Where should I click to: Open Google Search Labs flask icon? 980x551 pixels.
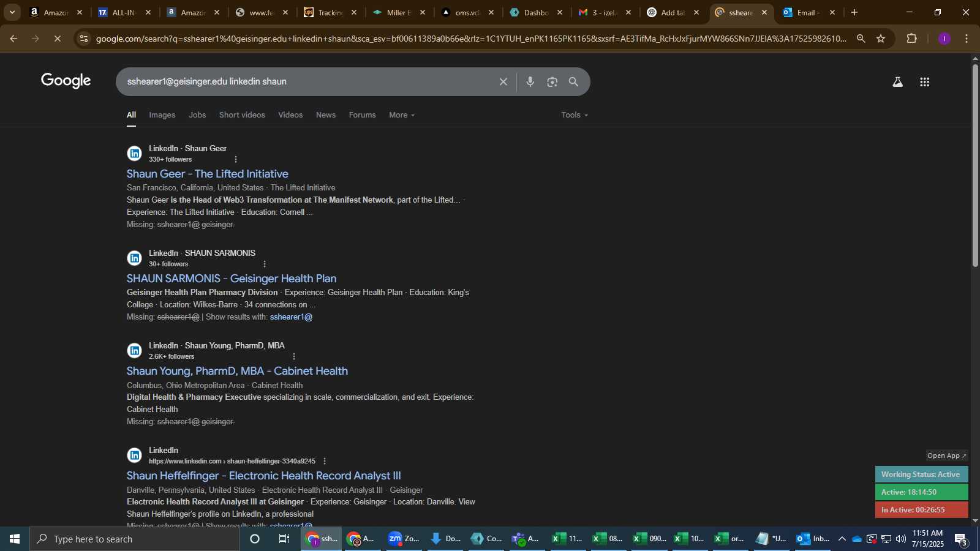pos(897,81)
